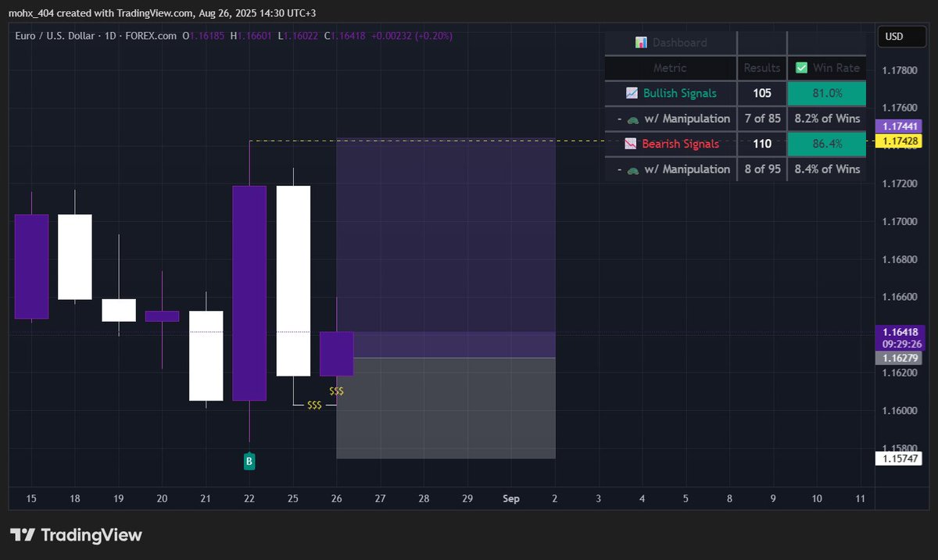Click the Metric column header

click(x=670, y=68)
